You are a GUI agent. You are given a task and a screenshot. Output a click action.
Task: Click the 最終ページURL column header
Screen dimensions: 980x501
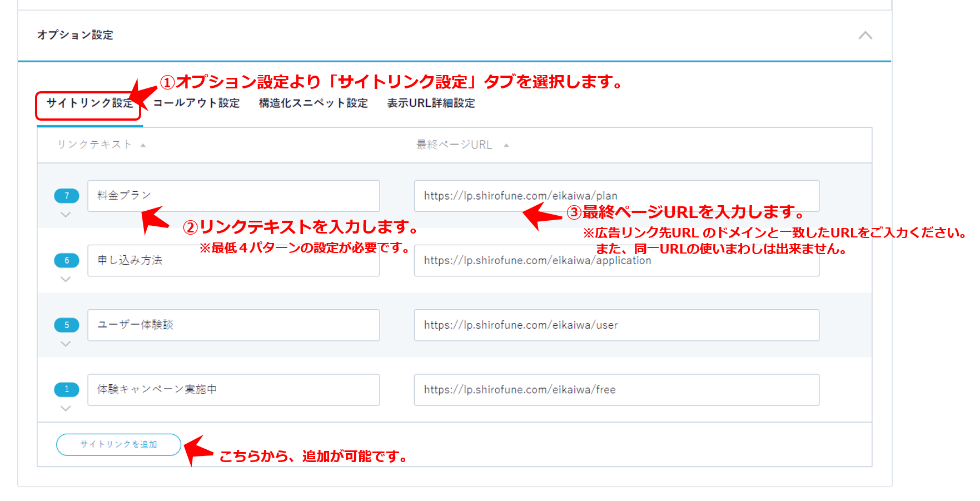coord(454,145)
